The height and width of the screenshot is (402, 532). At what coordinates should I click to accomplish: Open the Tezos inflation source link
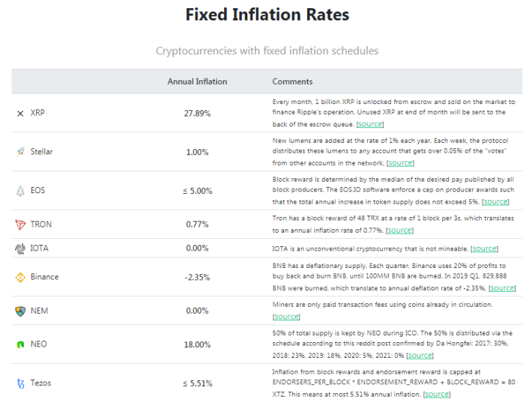coord(437,395)
